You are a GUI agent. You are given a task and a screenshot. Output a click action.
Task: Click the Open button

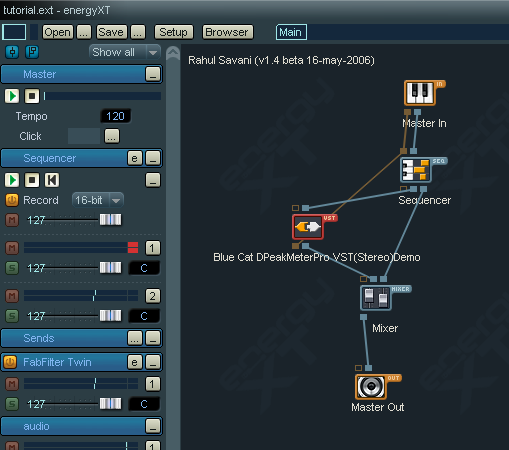[x=57, y=32]
